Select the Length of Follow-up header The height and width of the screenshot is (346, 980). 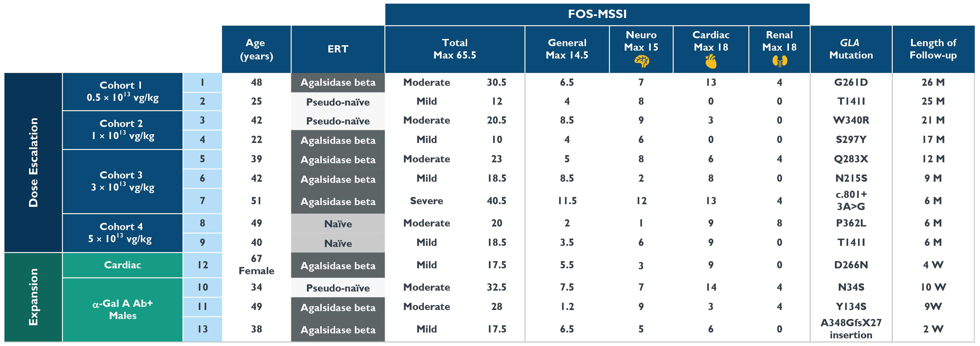coord(933,49)
